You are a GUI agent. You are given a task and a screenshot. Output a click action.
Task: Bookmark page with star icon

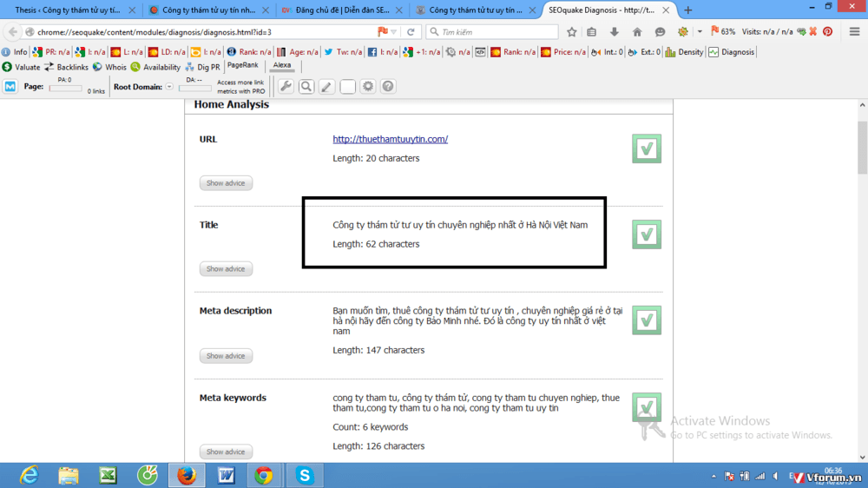[x=572, y=32]
